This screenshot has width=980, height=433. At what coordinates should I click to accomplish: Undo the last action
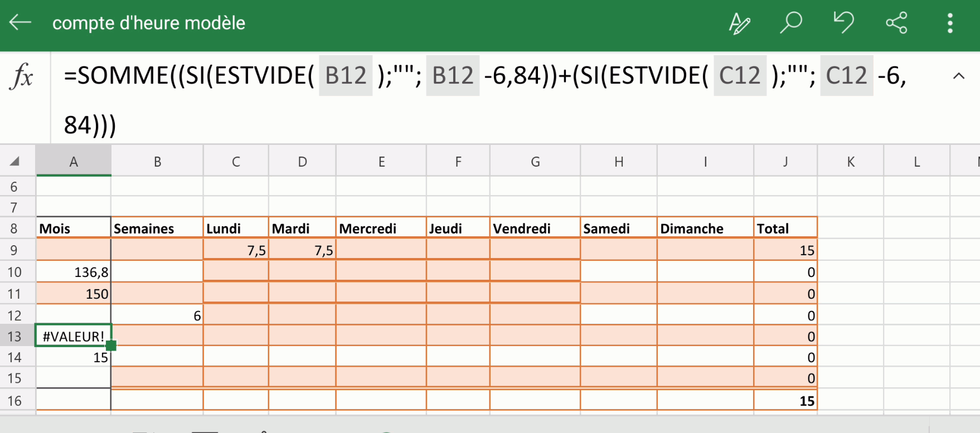pos(843,23)
